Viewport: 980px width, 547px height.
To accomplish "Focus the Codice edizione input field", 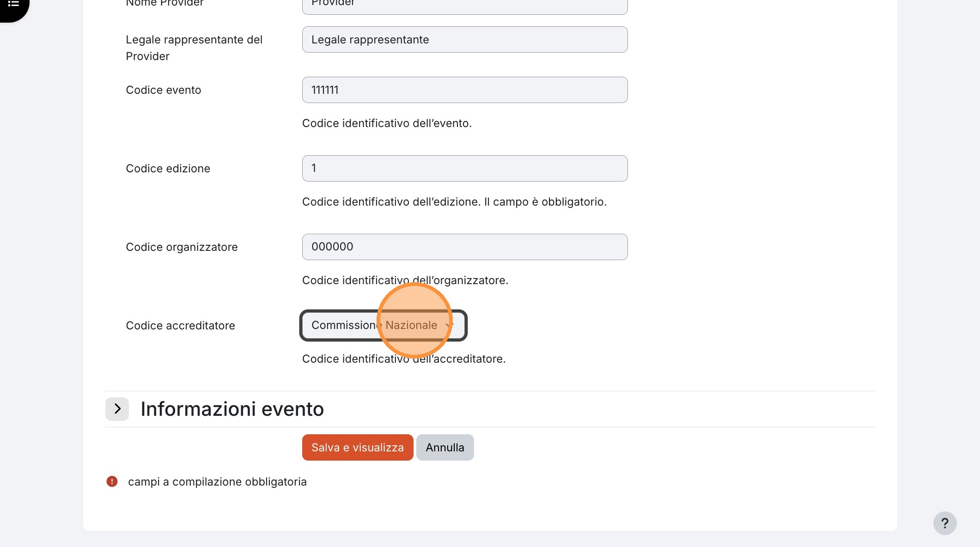I will coord(465,169).
